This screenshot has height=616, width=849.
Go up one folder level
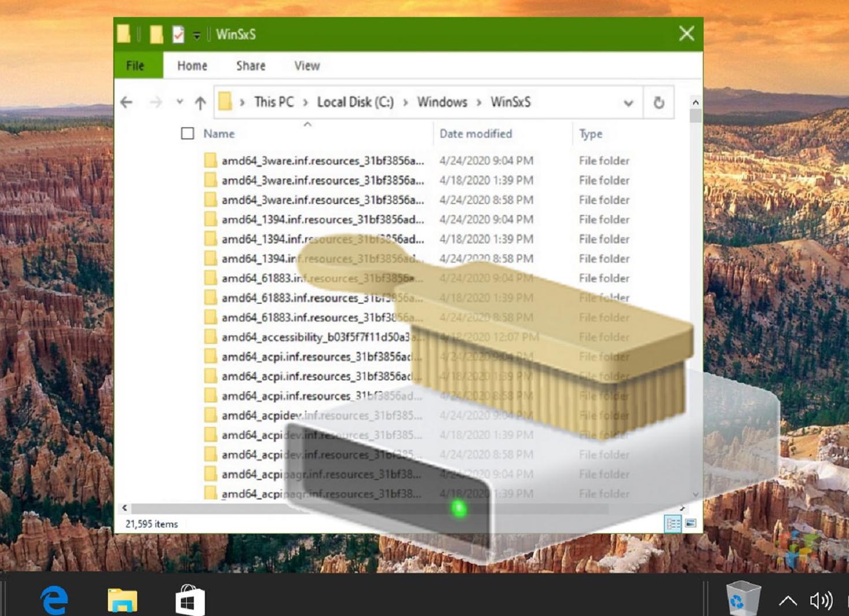(x=201, y=103)
